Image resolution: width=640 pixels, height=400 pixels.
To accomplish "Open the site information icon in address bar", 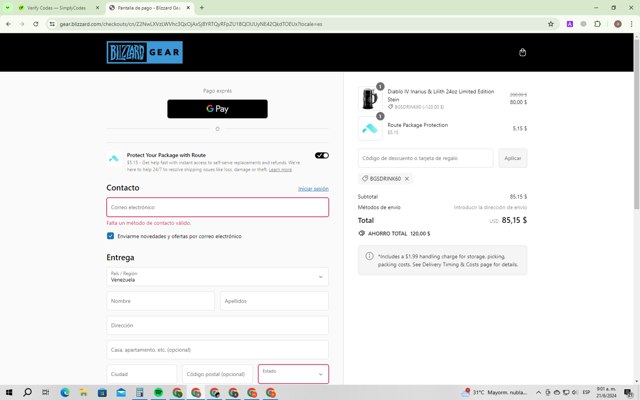I will 52,24.
